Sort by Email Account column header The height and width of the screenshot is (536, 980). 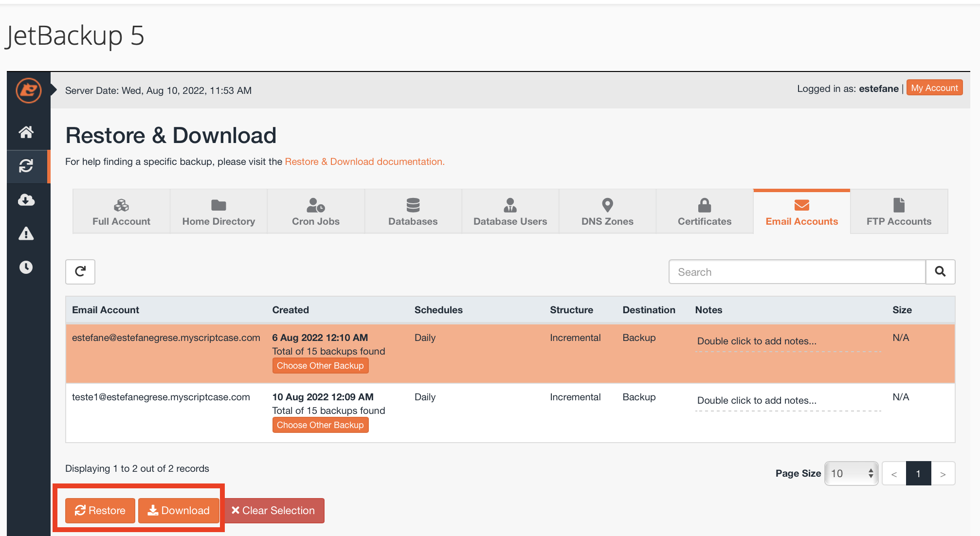click(x=106, y=310)
